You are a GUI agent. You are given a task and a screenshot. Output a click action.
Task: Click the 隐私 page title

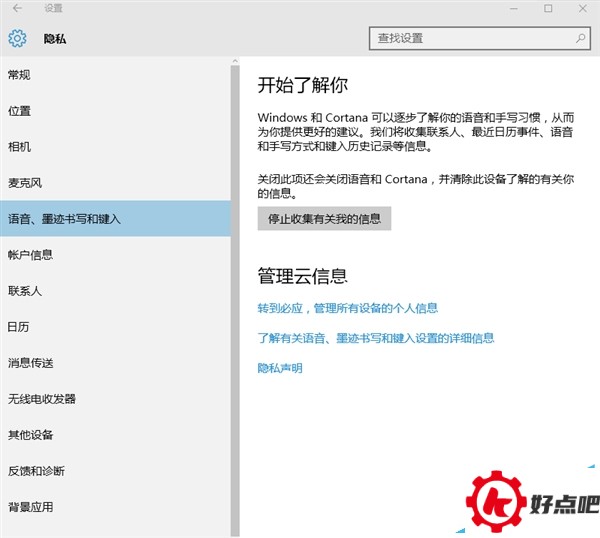[55, 39]
